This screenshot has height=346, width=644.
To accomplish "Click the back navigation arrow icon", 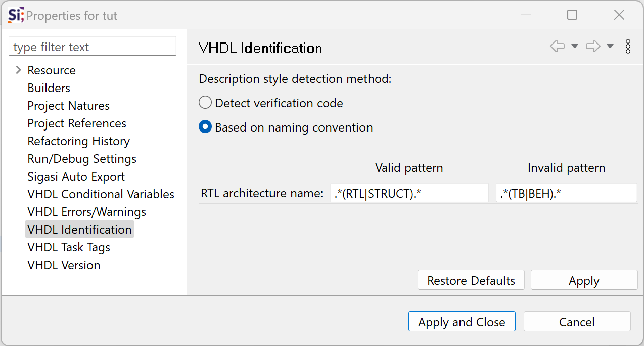I will (x=557, y=47).
